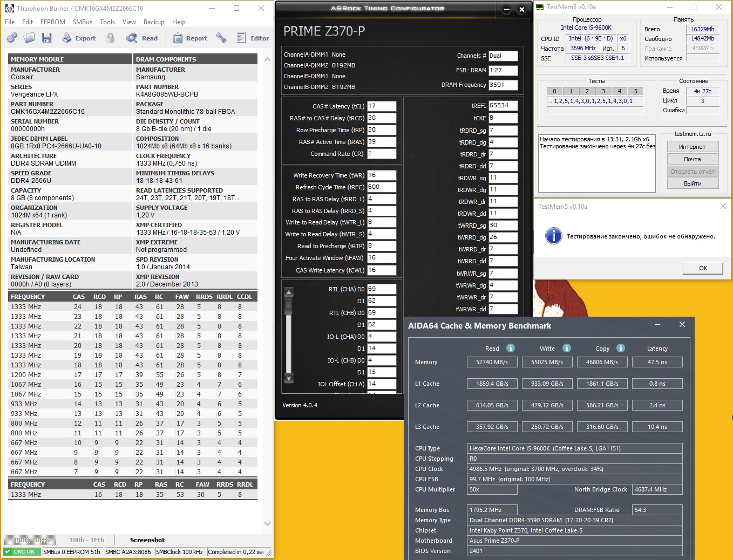Click the 1200 MHz frequency row
733x560 pixels.
click(x=132, y=375)
